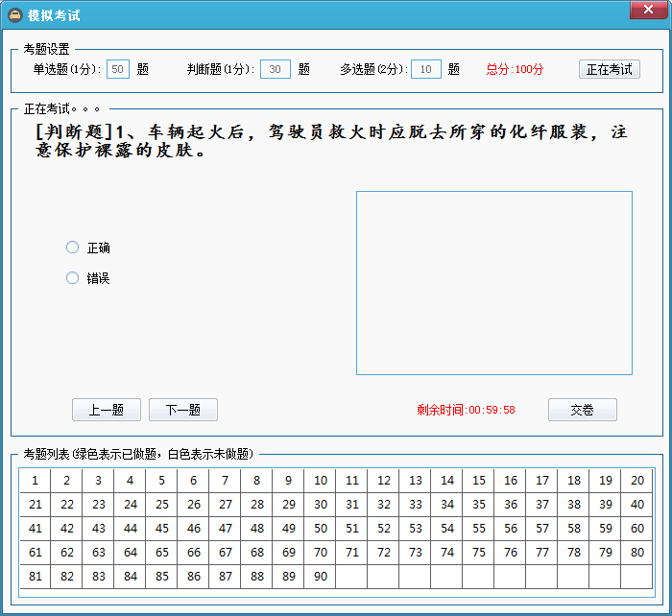Click the empty image preview box

(x=493, y=283)
